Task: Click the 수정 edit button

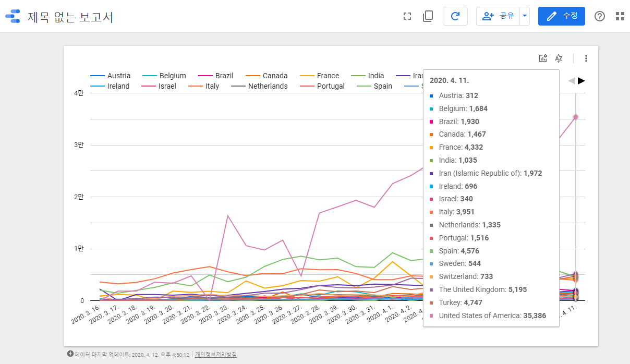Action: point(562,16)
